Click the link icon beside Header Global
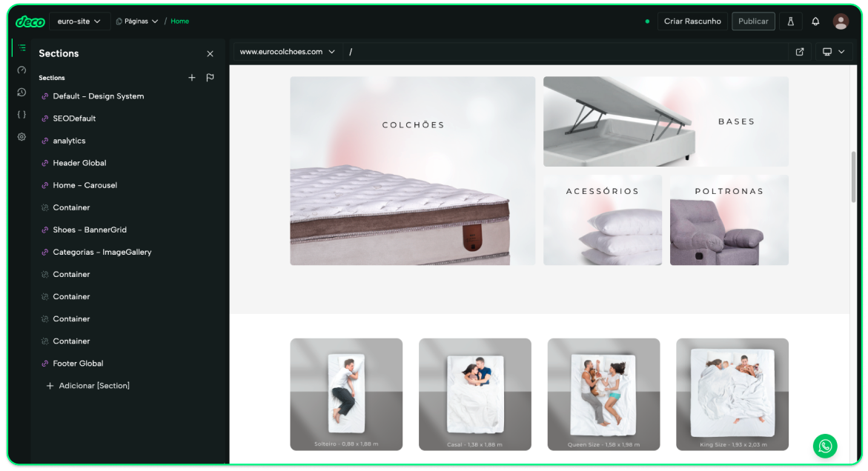 pos(44,163)
